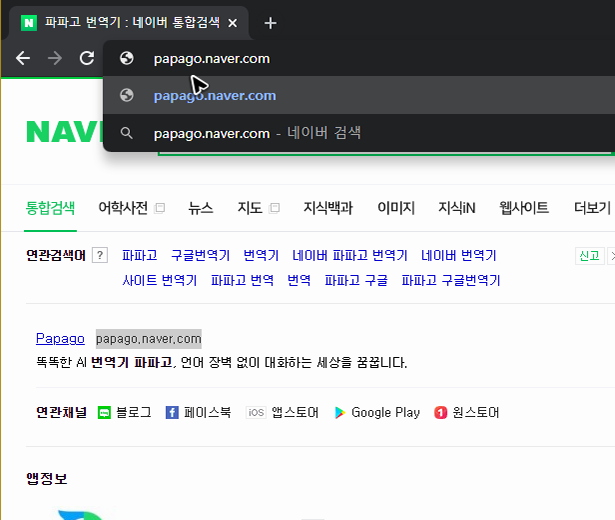Screen dimensions: 615x520
Task: Click the 신고 report button
Action: [x=590, y=256]
